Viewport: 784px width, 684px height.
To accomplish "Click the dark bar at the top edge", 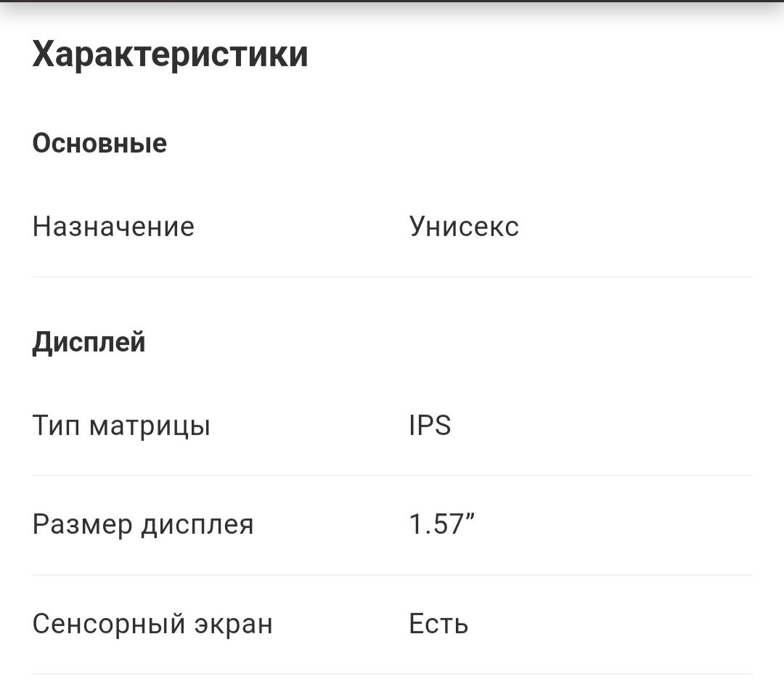I will [x=392, y=1].
